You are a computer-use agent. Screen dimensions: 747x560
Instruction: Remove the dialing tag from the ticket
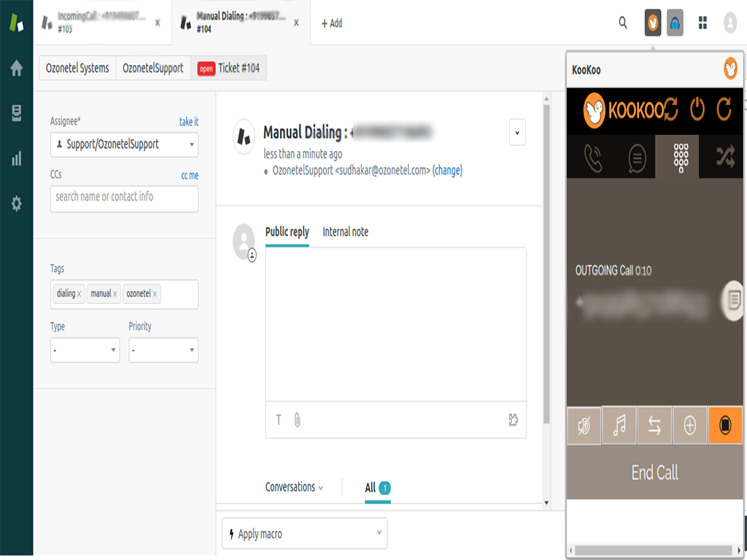tap(79, 293)
